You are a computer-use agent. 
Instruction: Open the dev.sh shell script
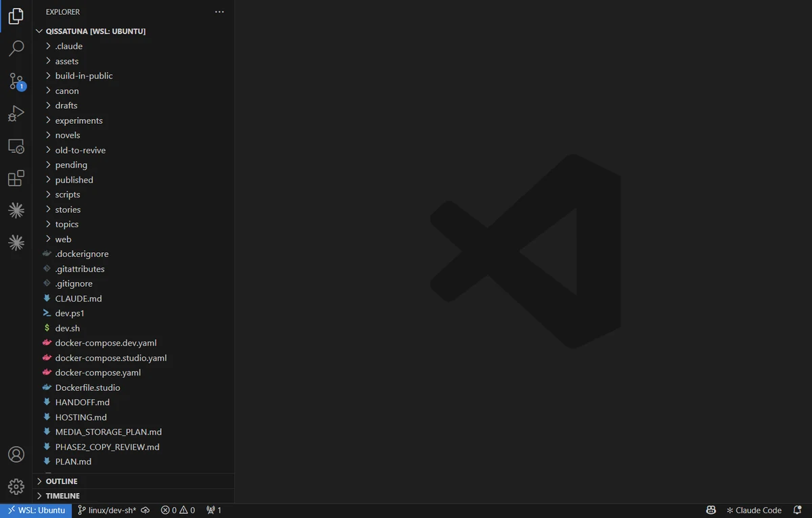(133, 328)
